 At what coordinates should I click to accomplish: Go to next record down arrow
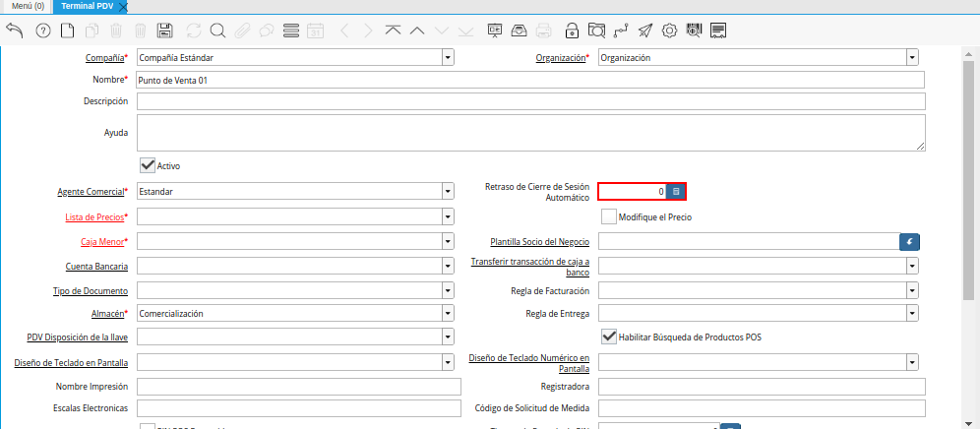point(441,31)
